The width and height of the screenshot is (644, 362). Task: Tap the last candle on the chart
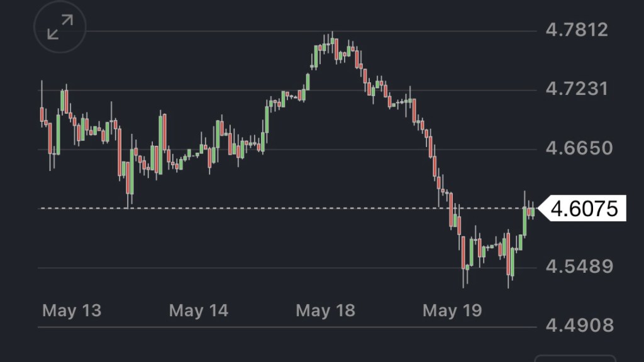532,212
